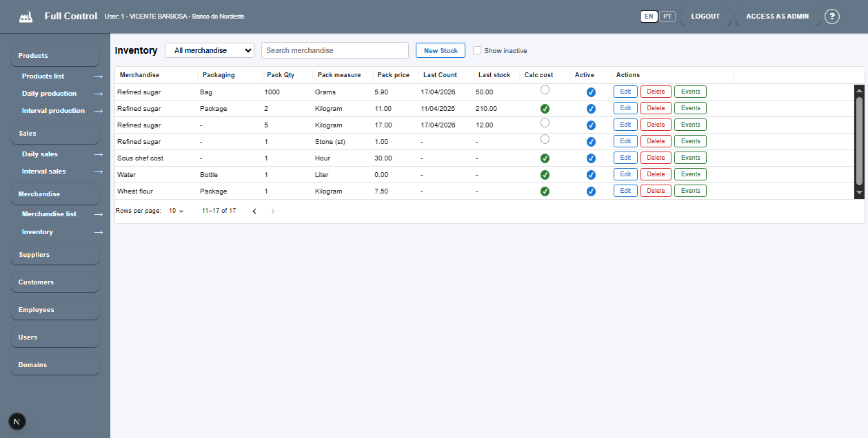Click the factory logo icon
The image size is (868, 438).
click(26, 17)
